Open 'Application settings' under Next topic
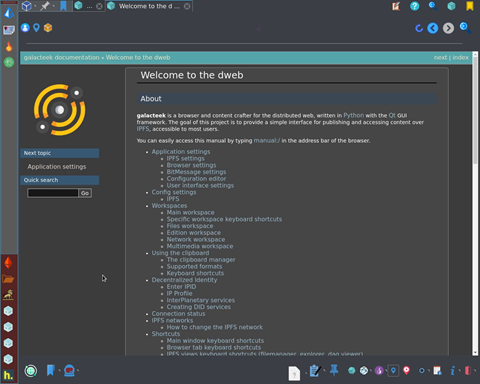This screenshot has width=480, height=384. tap(57, 167)
